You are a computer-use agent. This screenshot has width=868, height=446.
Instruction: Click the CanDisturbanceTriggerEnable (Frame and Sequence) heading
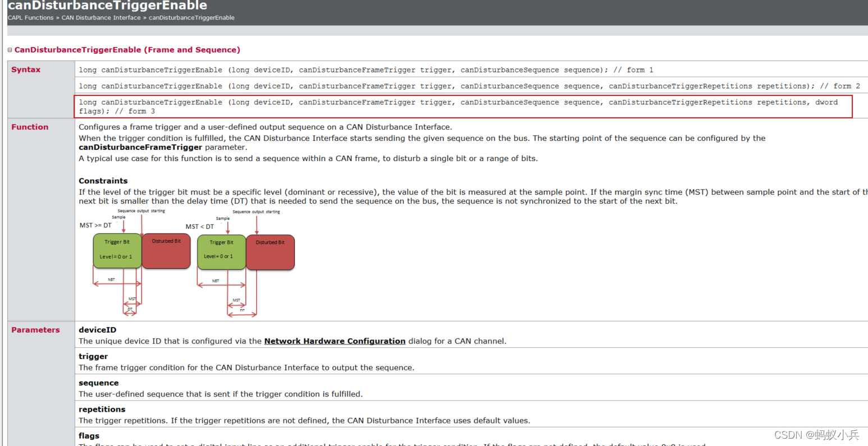127,50
